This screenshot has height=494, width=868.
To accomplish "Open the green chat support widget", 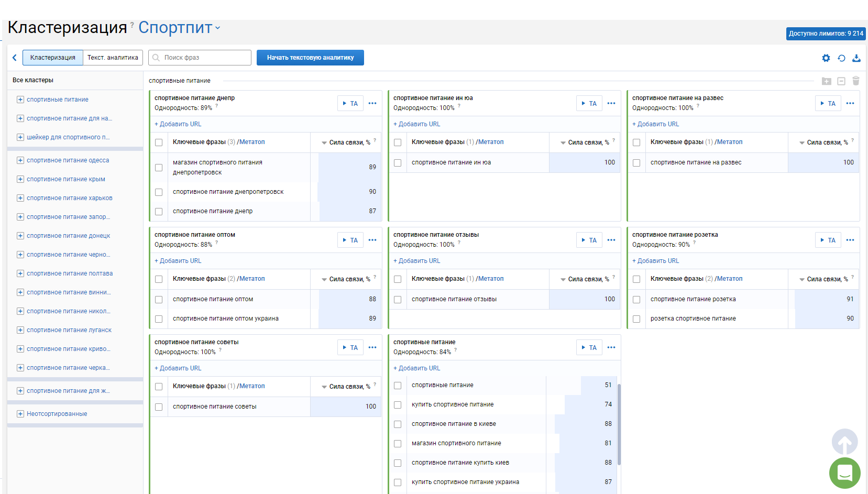I will point(844,473).
